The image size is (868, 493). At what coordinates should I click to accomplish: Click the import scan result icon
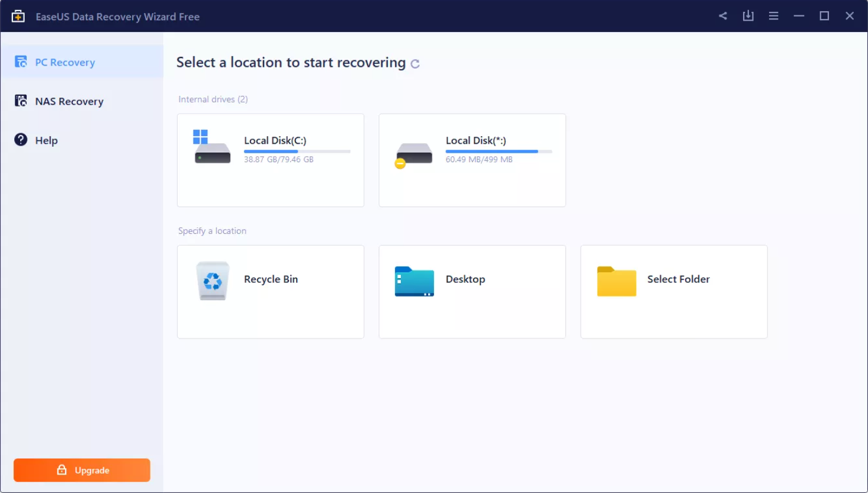point(748,16)
